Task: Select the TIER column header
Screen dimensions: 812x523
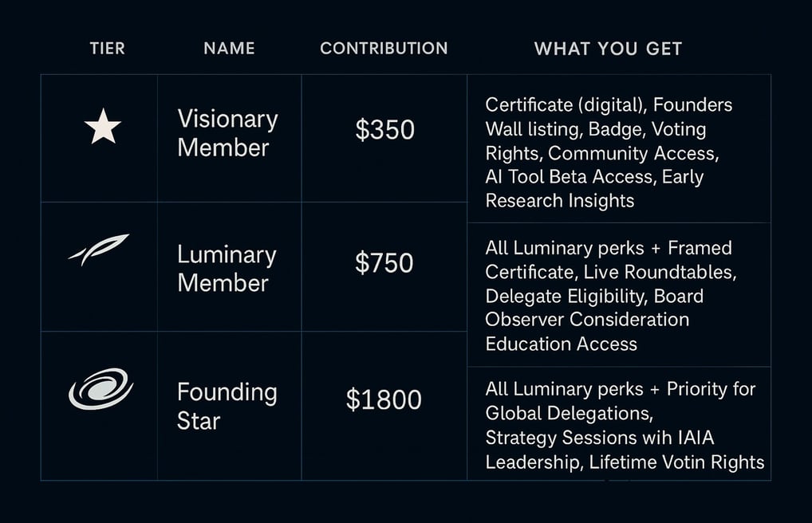Action: tap(107, 48)
